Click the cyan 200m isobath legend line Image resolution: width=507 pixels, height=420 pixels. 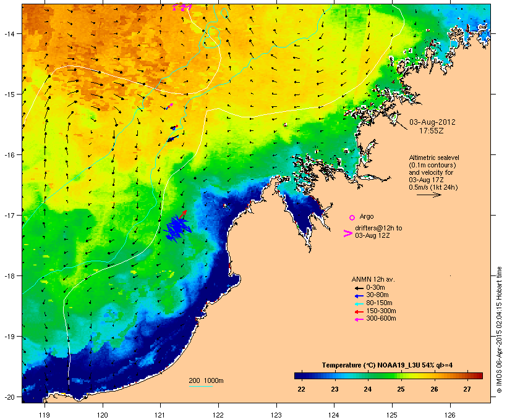click(200, 386)
